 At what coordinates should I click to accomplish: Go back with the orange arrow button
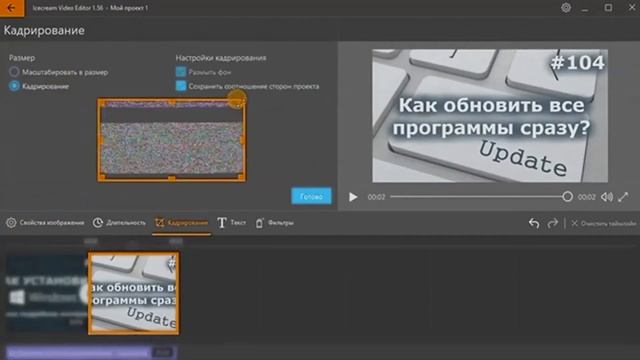[x=12, y=8]
